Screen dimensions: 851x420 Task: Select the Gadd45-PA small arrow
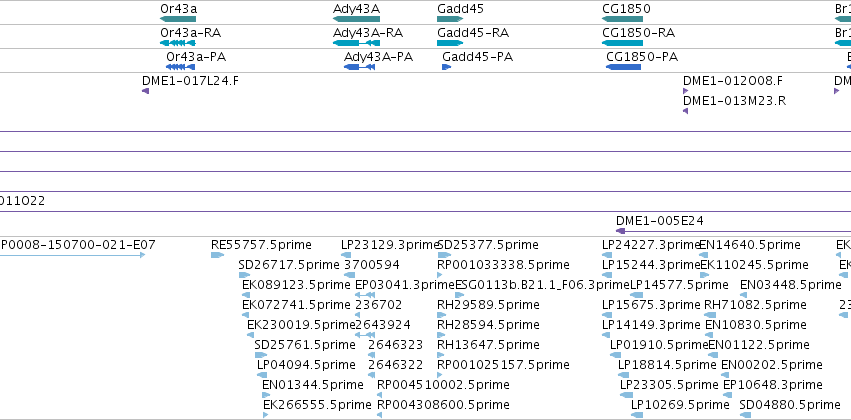447,67
